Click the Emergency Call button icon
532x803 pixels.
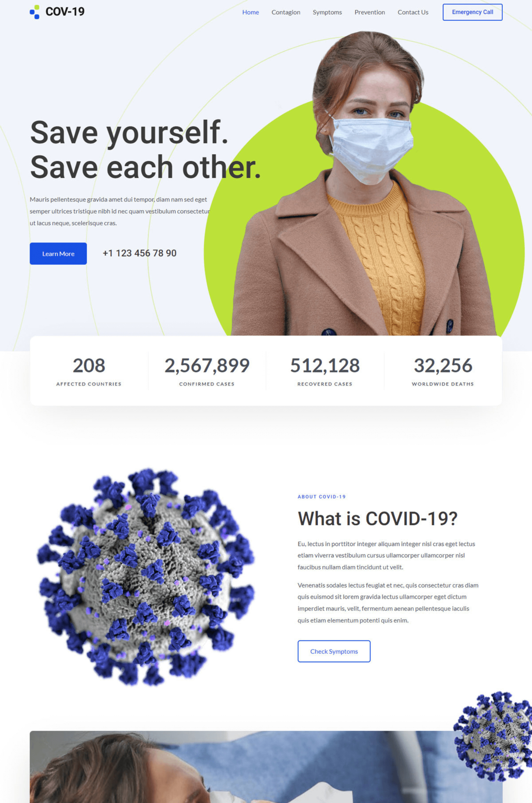click(472, 12)
